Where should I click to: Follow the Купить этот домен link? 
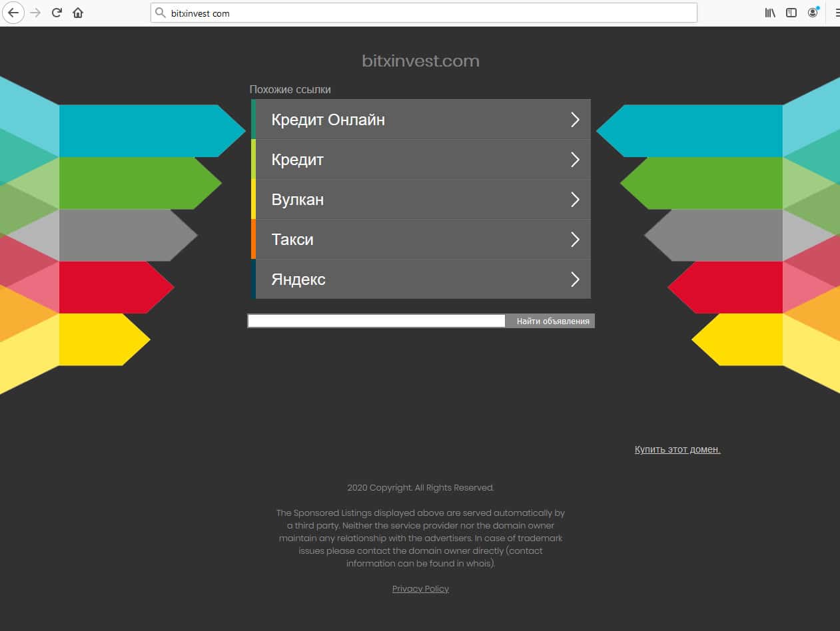tap(677, 449)
